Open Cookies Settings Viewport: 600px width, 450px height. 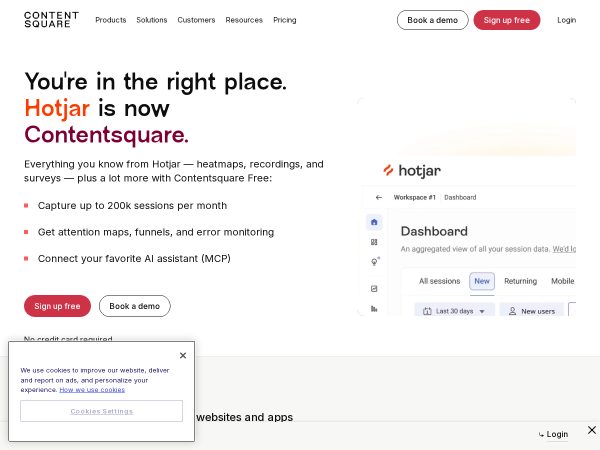(101, 411)
